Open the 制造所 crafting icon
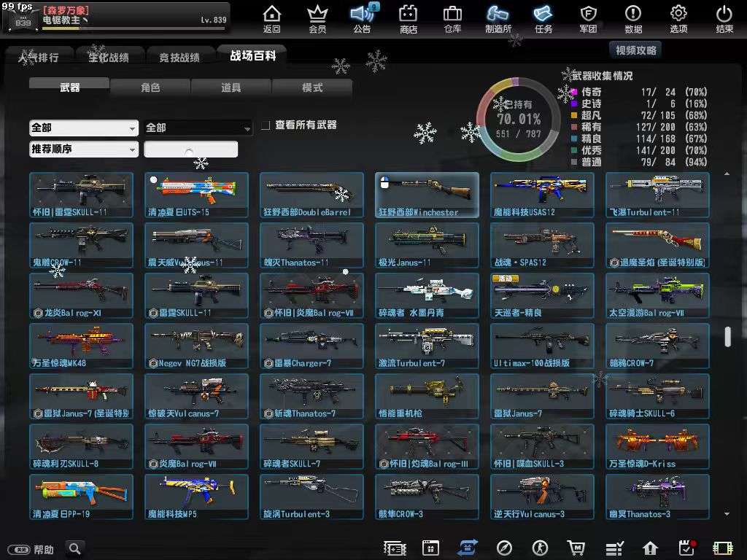This screenshot has height=560, width=747. click(499, 18)
